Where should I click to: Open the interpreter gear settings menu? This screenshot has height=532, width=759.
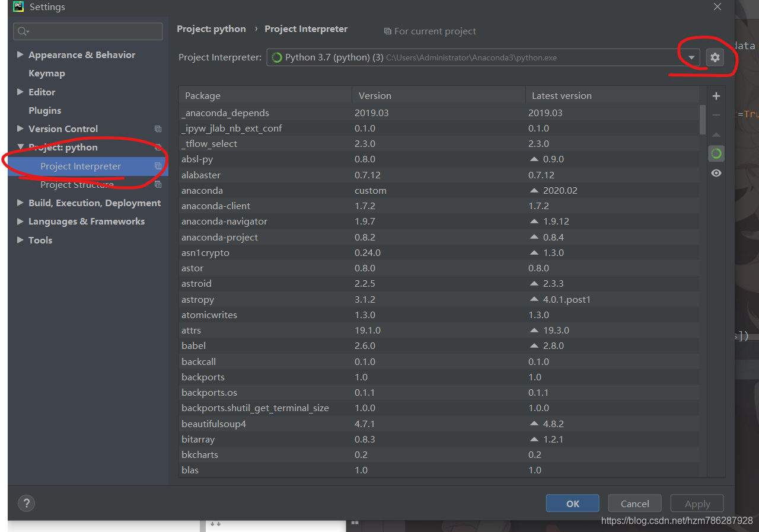[x=715, y=57]
